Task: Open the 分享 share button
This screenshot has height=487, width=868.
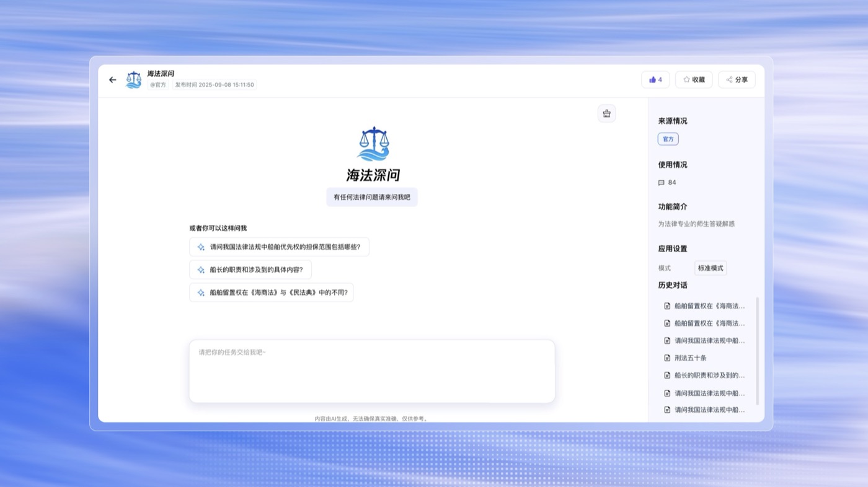Action: coord(737,80)
